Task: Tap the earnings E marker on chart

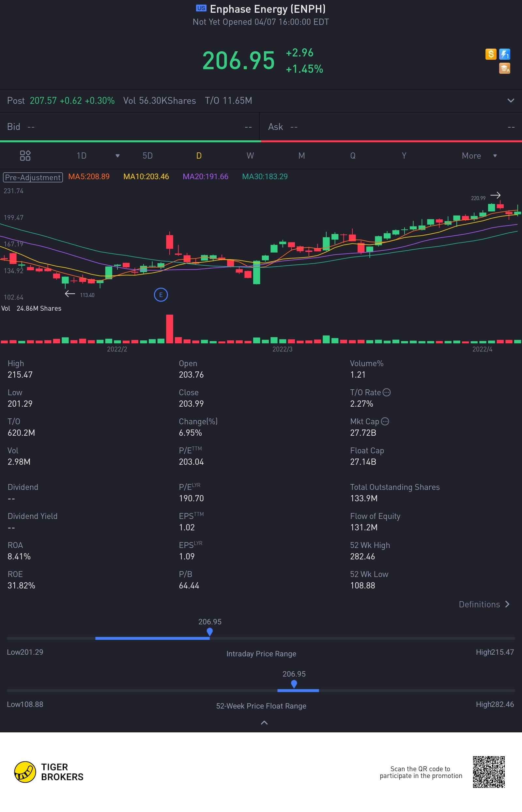Action: coord(161,295)
